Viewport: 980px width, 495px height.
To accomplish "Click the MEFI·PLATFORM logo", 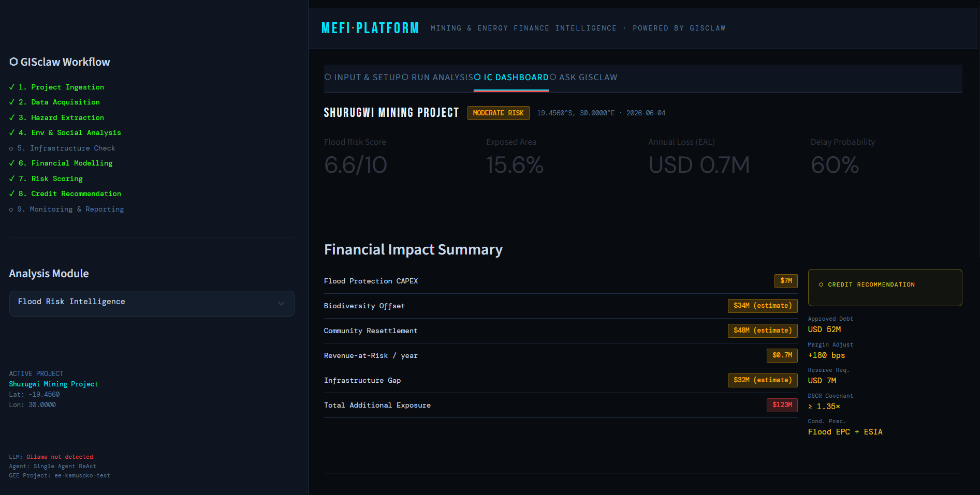I will click(370, 28).
